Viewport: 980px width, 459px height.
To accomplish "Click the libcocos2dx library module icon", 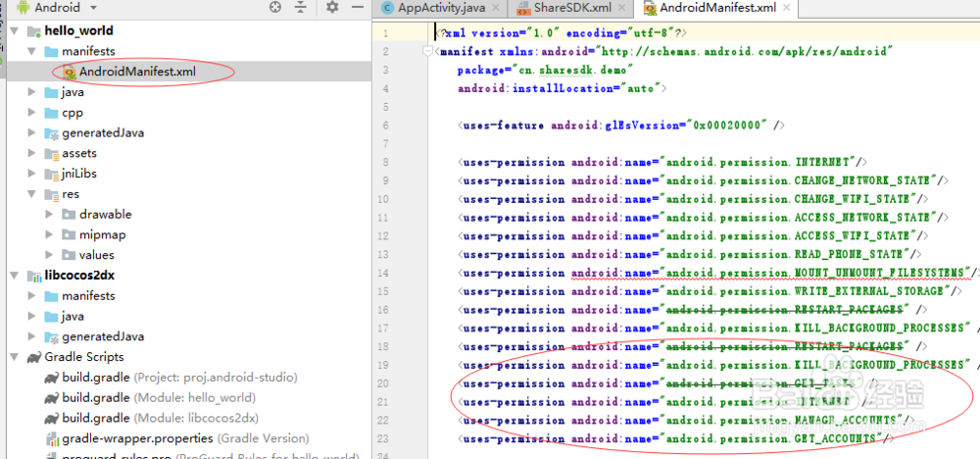I will coord(33,276).
